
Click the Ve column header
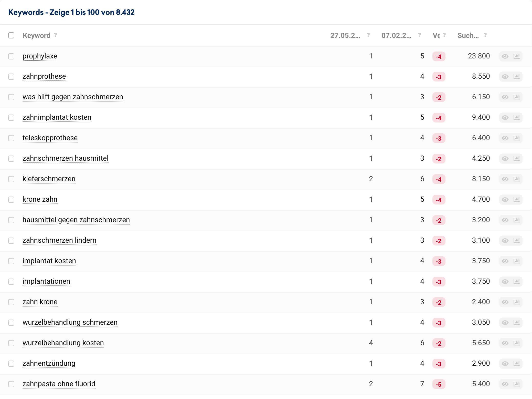pyautogui.click(x=436, y=36)
